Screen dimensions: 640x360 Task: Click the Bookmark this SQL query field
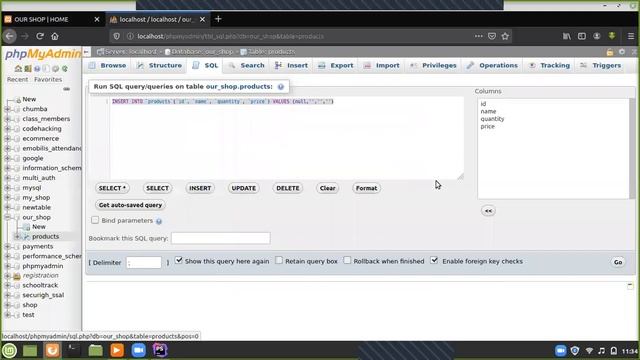tap(220, 238)
